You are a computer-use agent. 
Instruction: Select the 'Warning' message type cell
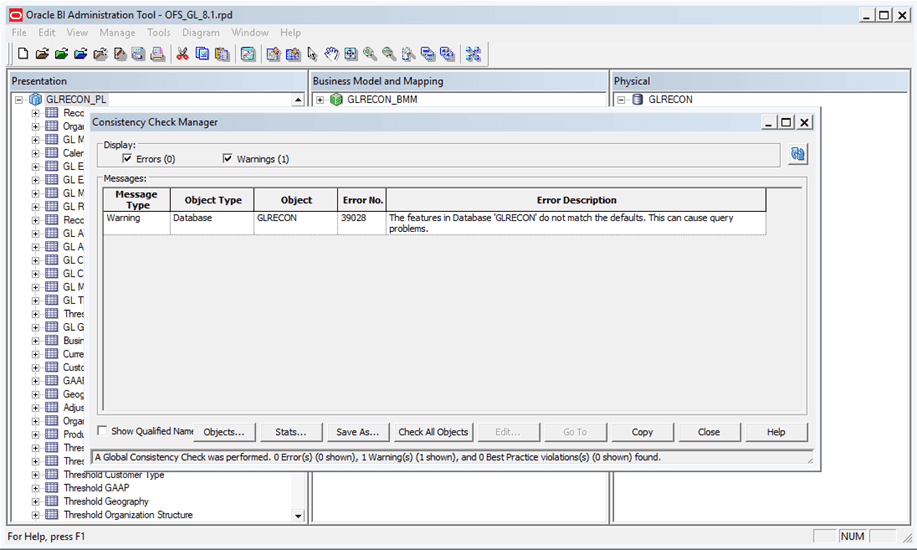[x=137, y=223]
